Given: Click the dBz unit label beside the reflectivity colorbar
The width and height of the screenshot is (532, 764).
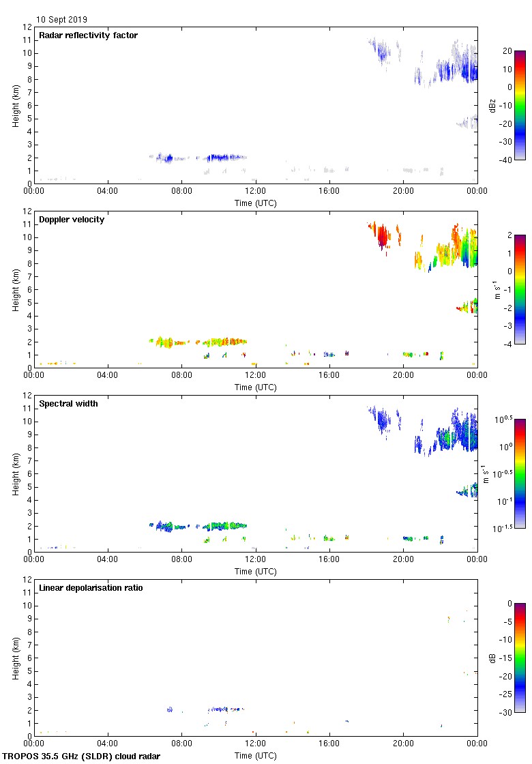Looking at the screenshot, I should tap(492, 105).
